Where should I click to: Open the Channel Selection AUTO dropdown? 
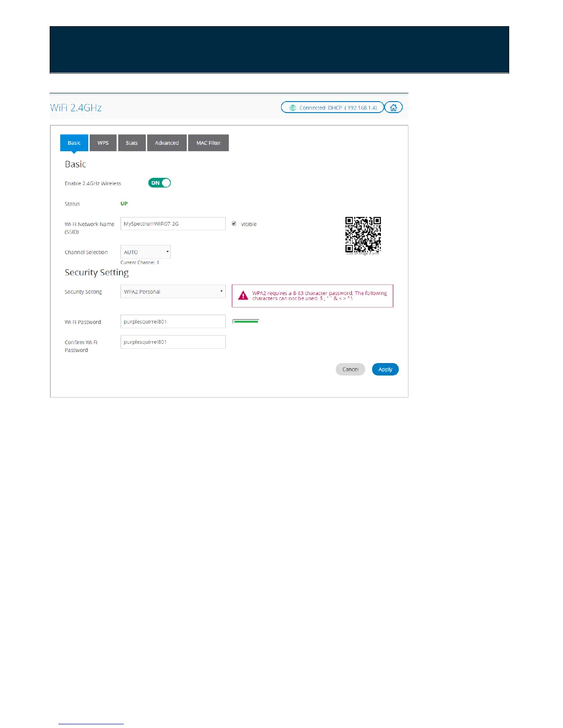[145, 252]
